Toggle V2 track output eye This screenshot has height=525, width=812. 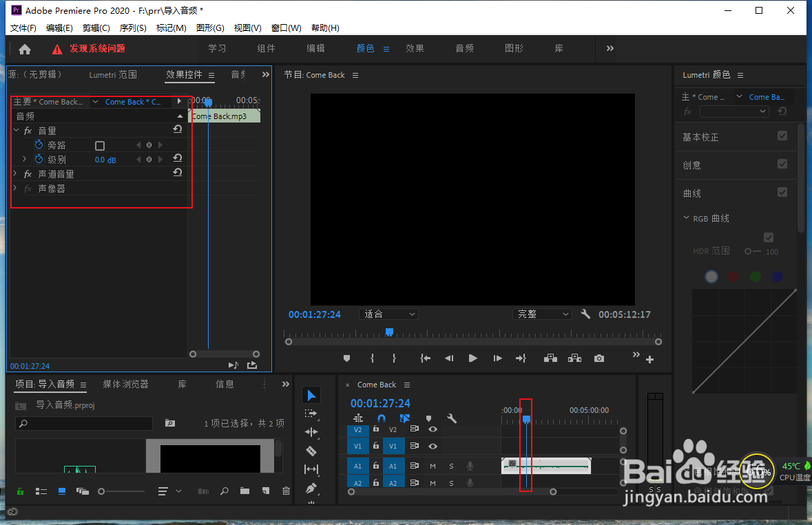tap(433, 429)
